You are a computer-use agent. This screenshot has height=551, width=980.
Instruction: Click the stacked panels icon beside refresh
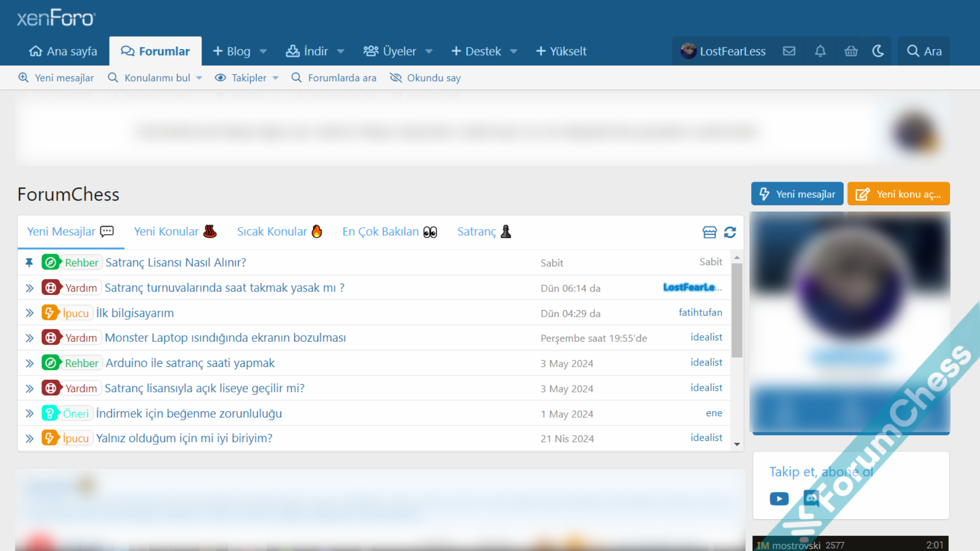pos(709,233)
